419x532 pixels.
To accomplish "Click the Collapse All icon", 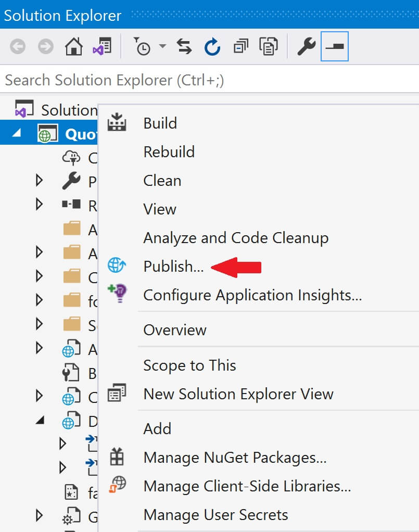I will tap(240, 46).
